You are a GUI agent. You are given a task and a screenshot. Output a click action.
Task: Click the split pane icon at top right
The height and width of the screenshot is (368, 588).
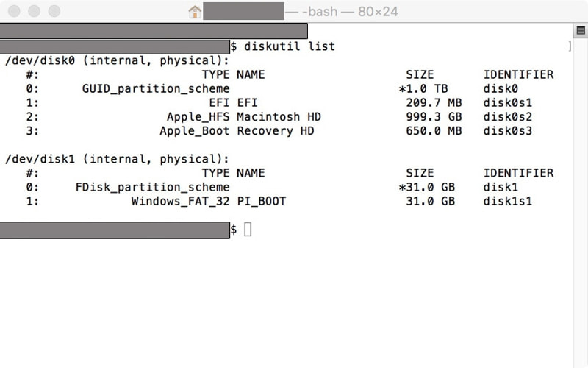581,30
